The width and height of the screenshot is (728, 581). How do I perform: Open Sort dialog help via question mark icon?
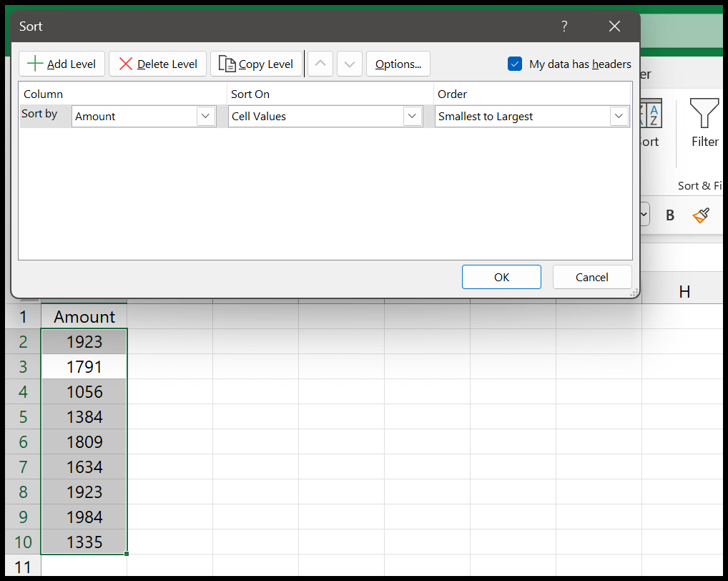pos(564,26)
